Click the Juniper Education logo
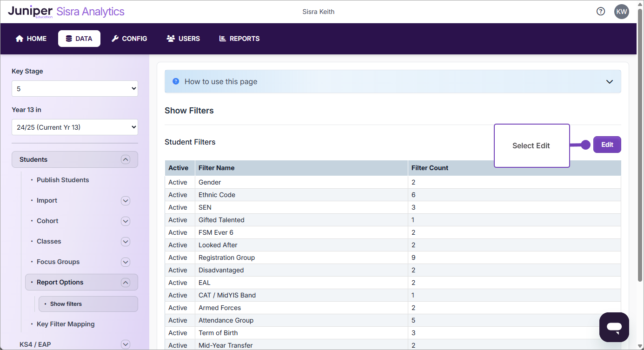Viewport: 644px width, 350px height. coord(30,11)
